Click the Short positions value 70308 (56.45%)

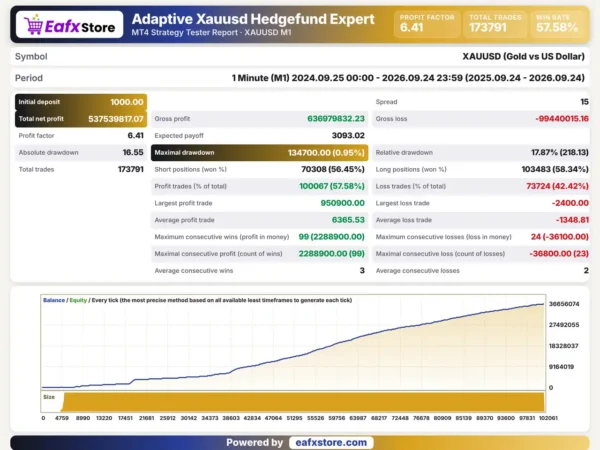[x=333, y=169]
